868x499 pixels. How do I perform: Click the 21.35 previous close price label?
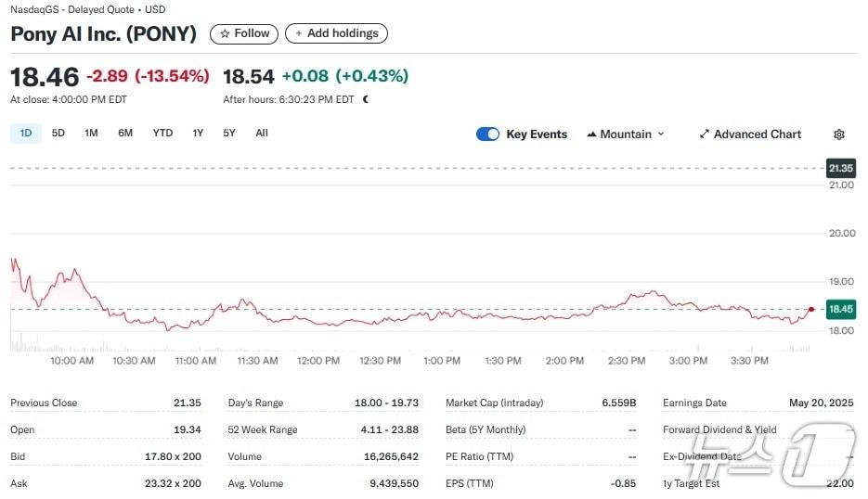pos(841,168)
